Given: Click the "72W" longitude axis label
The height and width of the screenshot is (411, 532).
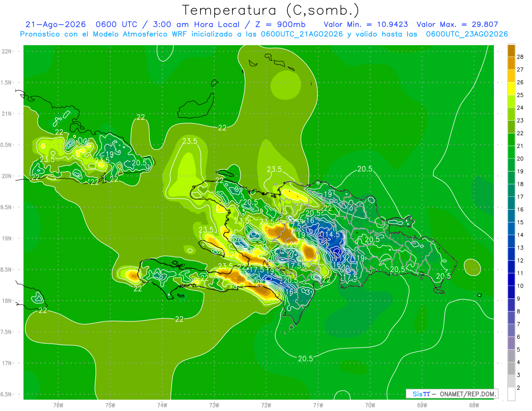Looking at the screenshot, I should [x=266, y=405].
